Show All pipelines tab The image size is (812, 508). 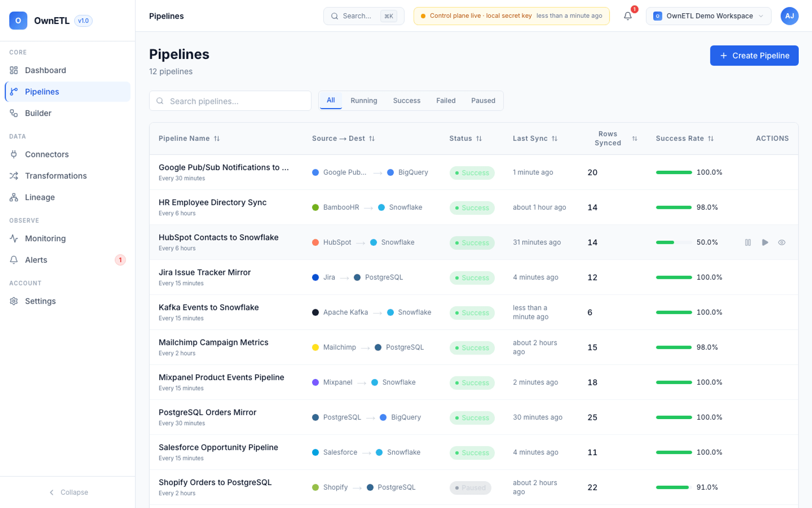click(x=331, y=101)
